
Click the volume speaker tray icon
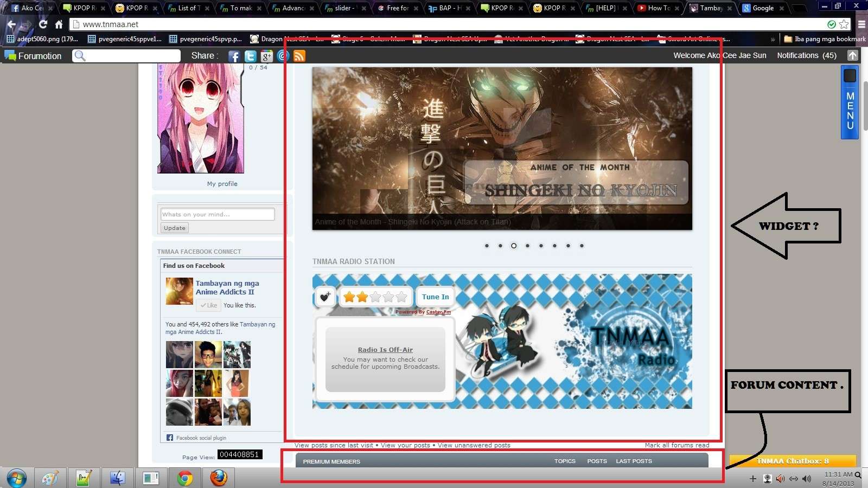tap(807, 479)
